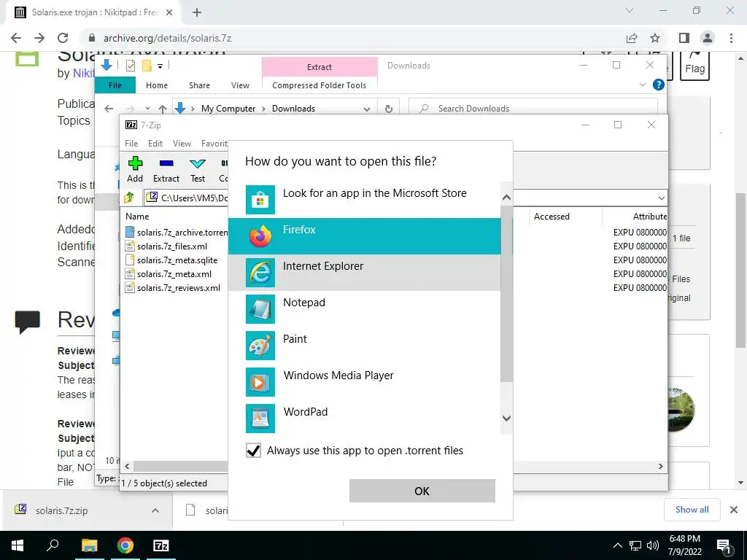The width and height of the screenshot is (747, 560).
Task: Switch to Explorer Share ribbon tab
Action: point(199,85)
